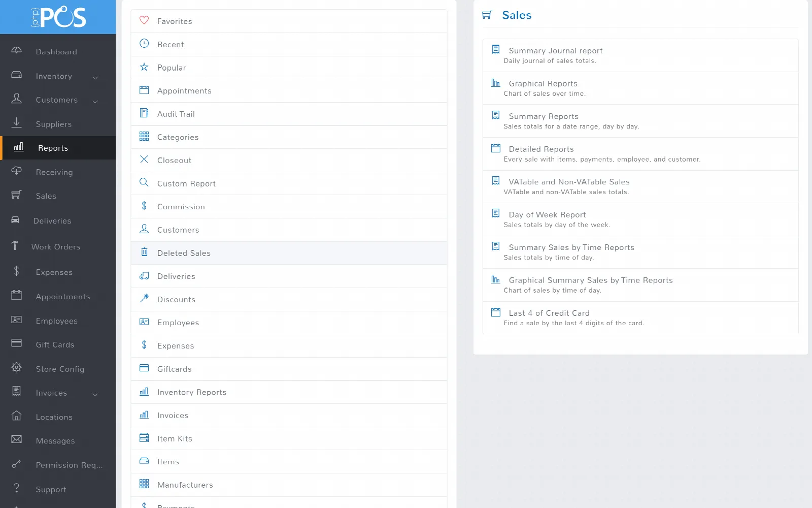This screenshot has height=508, width=812.
Task: Open Graphical Summary Sales by Time Reports
Action: pyautogui.click(x=640, y=285)
